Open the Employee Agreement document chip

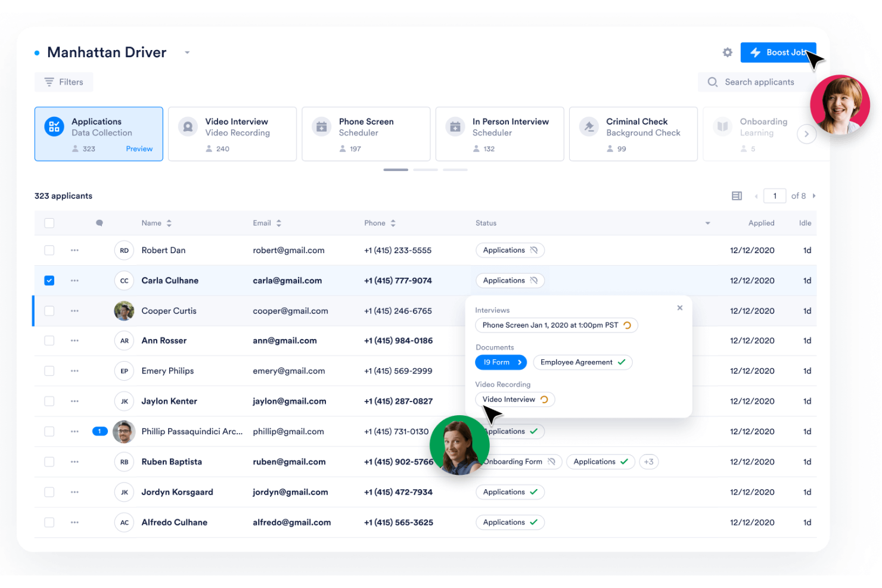(582, 362)
